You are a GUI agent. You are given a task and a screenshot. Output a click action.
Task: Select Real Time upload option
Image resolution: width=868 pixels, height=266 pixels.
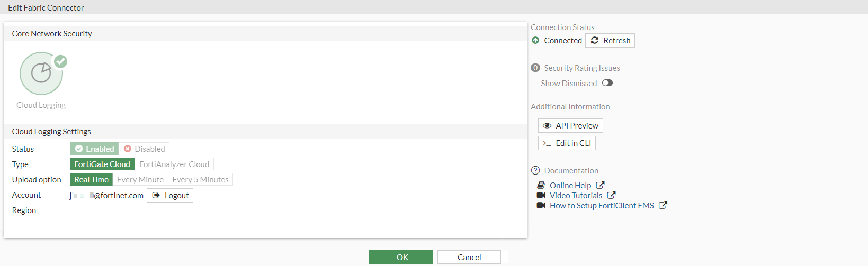pyautogui.click(x=91, y=180)
